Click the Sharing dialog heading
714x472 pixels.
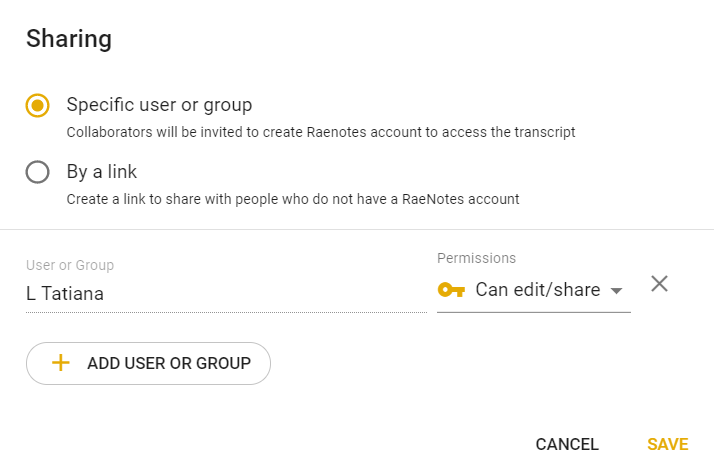69,39
